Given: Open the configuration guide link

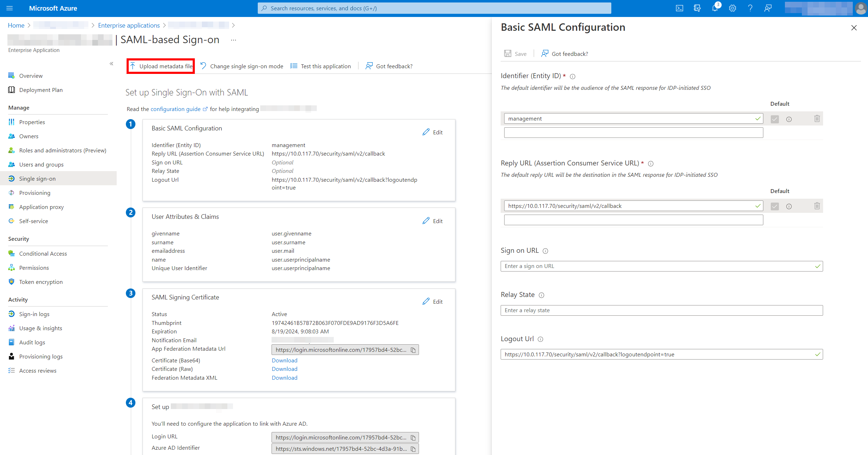Looking at the screenshot, I should tap(175, 109).
